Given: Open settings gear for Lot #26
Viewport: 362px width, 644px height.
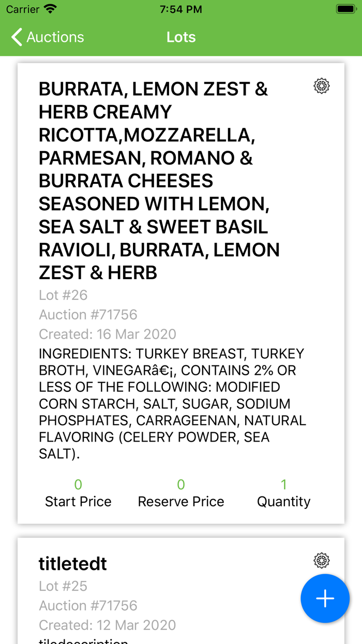Looking at the screenshot, I should click(322, 86).
